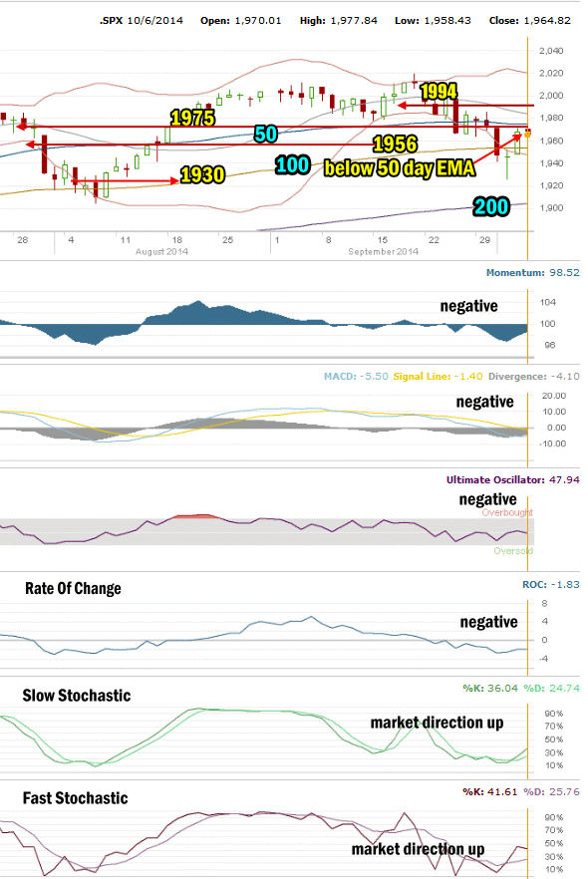Image resolution: width=588 pixels, height=879 pixels.
Task: Click the Slow Stochastic %K: 36.04 value
Action: [x=490, y=689]
